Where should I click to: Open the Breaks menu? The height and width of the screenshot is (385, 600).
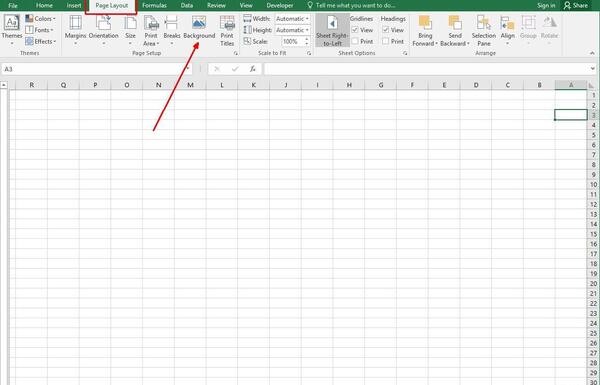point(171,30)
